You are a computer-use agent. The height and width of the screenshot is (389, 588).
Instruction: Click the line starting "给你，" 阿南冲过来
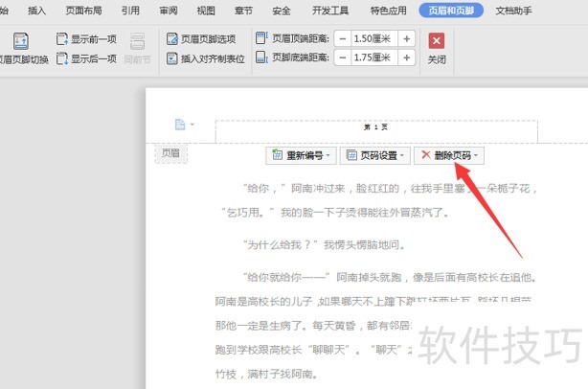[390, 188]
